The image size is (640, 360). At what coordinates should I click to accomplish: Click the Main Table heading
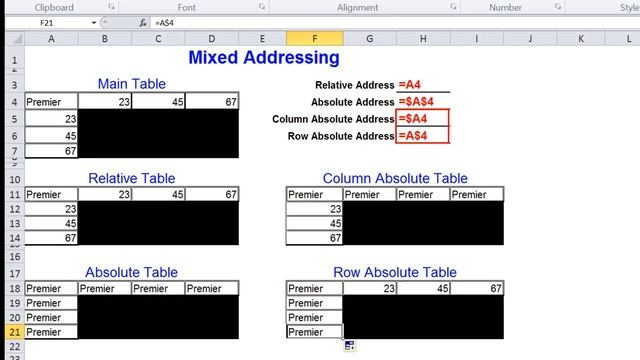[131, 84]
